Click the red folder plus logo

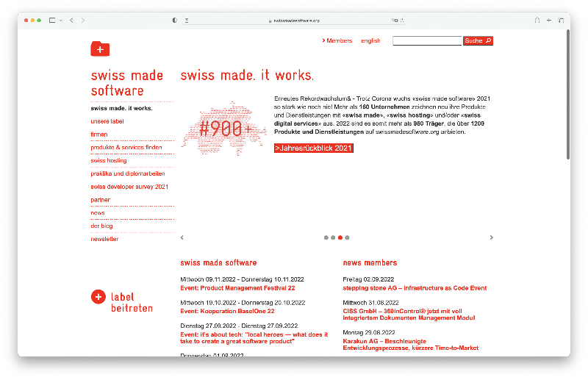(100, 49)
